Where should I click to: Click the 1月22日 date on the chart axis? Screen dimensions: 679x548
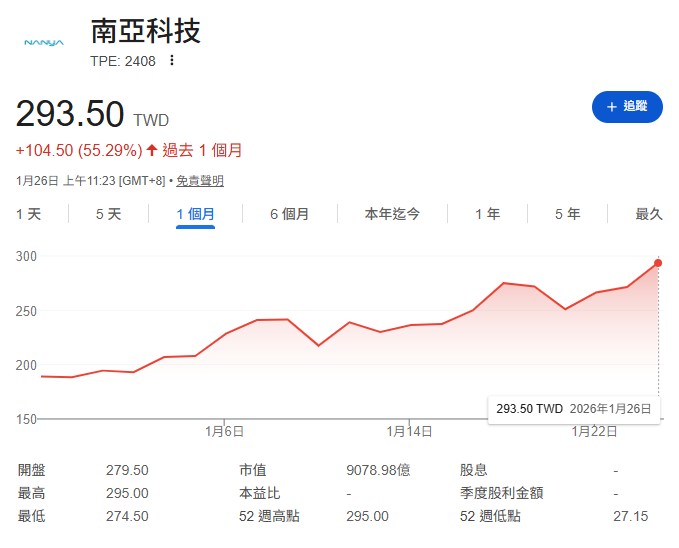[592, 432]
